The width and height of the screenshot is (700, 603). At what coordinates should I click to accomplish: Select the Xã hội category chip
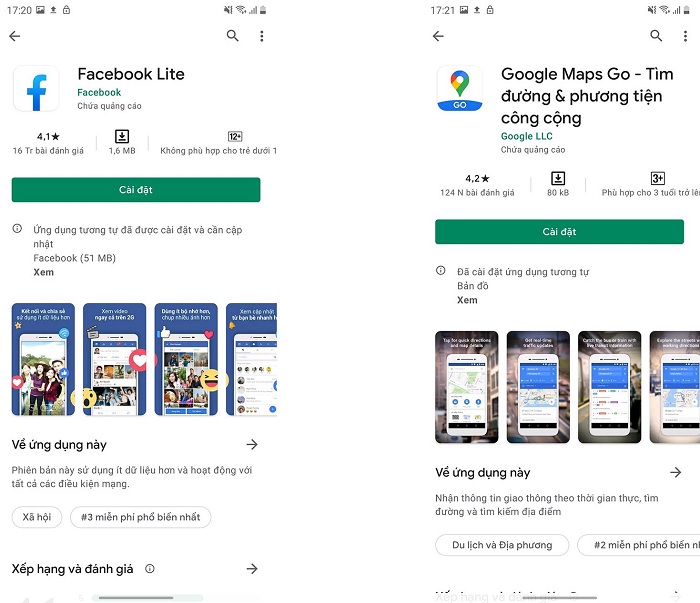click(x=37, y=517)
